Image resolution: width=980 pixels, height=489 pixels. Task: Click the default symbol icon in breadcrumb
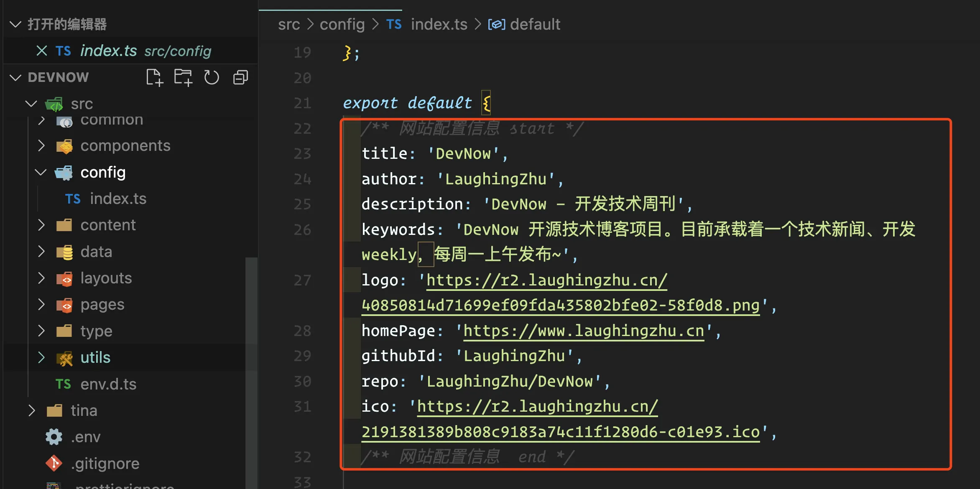pyautogui.click(x=496, y=24)
